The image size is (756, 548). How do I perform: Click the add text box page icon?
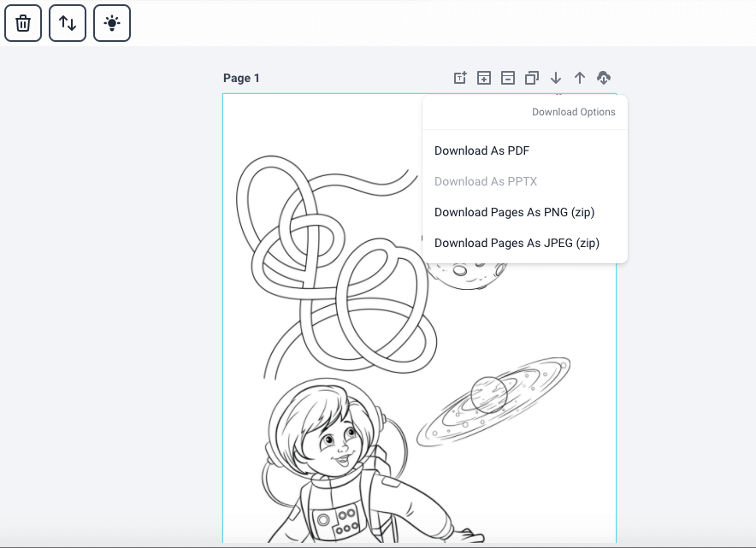[460, 78]
